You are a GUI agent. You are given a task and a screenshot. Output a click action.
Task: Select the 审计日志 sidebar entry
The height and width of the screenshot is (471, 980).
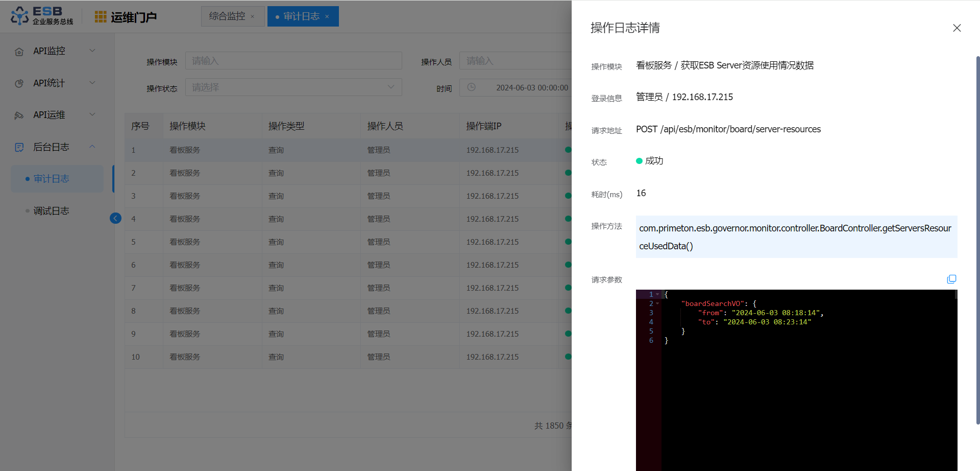coord(51,179)
